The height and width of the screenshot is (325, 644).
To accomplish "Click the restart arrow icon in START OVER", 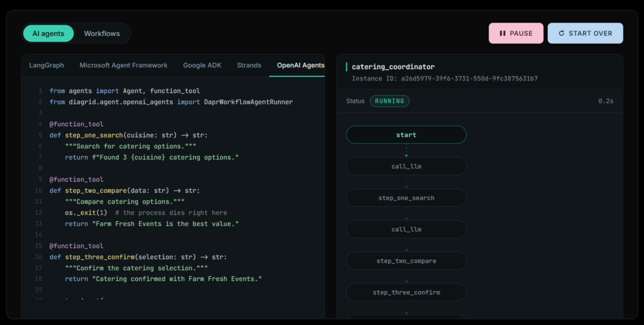I will [x=562, y=33].
